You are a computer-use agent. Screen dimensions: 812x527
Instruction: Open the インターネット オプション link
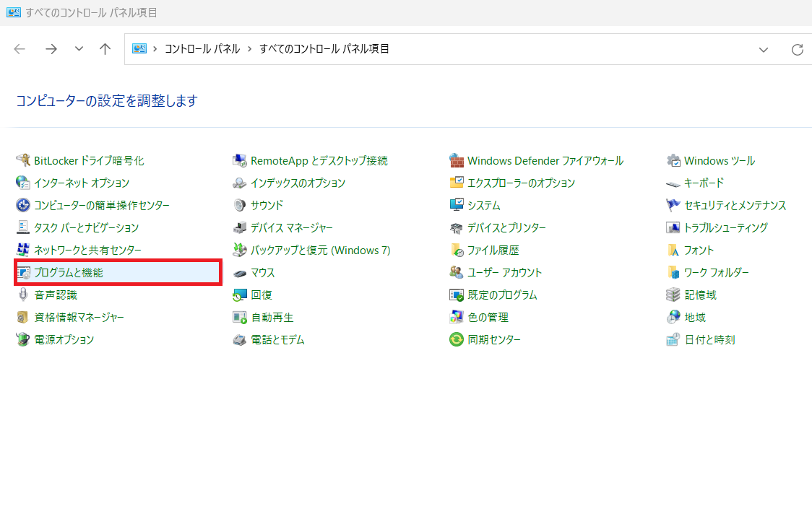coord(82,183)
